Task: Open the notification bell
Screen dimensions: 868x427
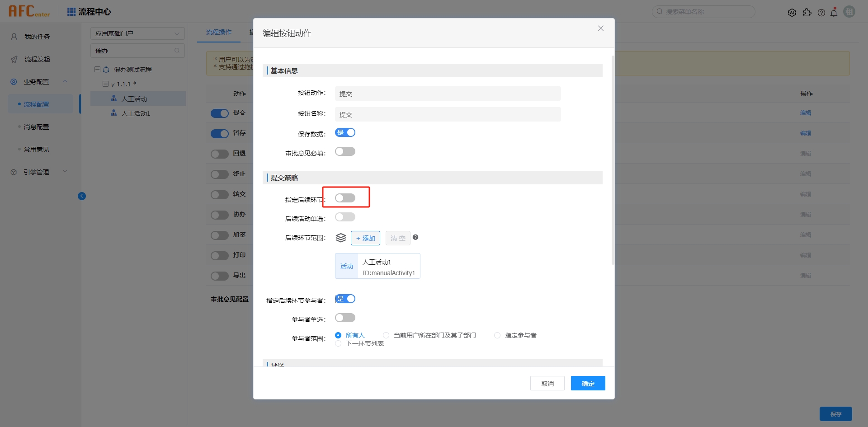Action: [834, 12]
